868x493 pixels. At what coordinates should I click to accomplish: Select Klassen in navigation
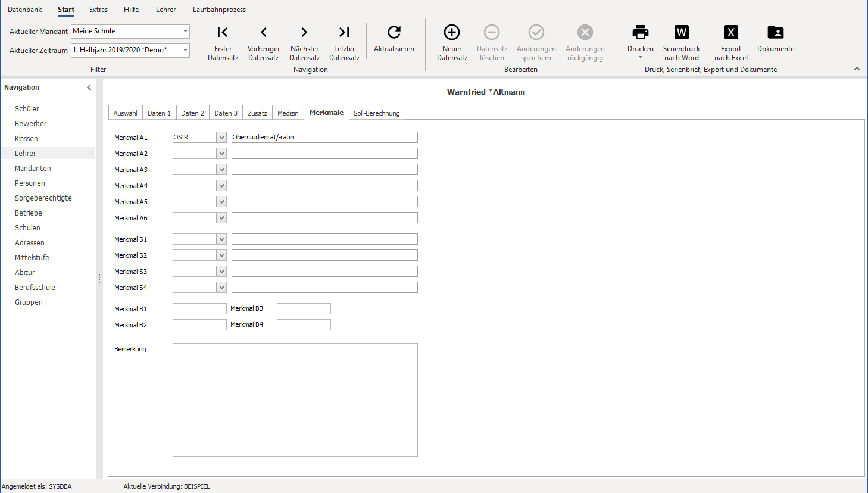click(x=26, y=139)
